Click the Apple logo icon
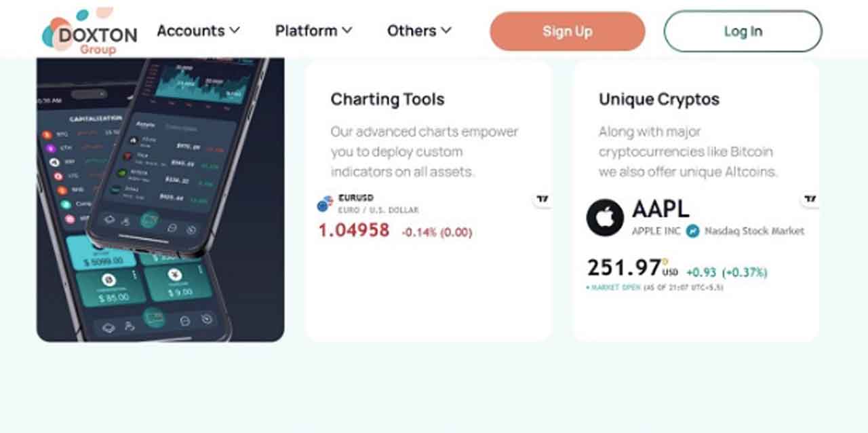Image resolution: width=868 pixels, height=433 pixels. click(605, 217)
